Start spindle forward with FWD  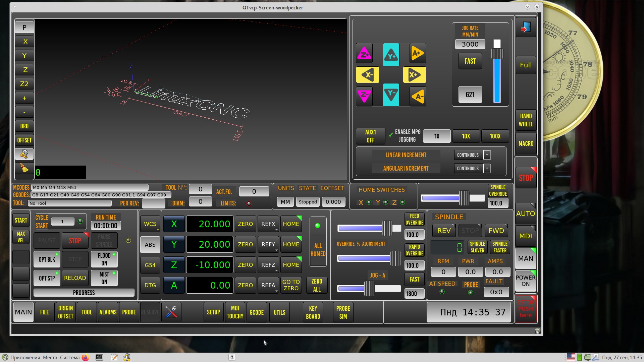496,231
